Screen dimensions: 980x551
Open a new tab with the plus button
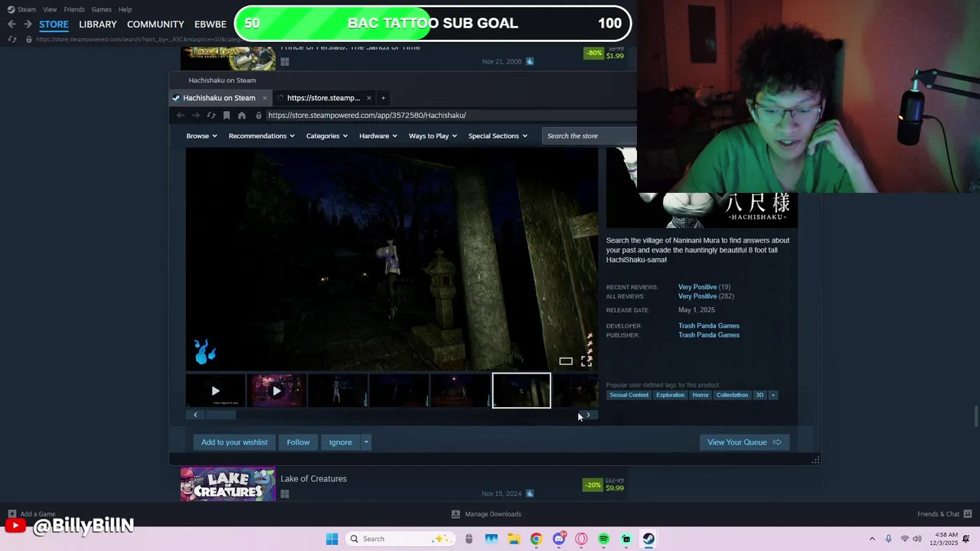pos(383,98)
